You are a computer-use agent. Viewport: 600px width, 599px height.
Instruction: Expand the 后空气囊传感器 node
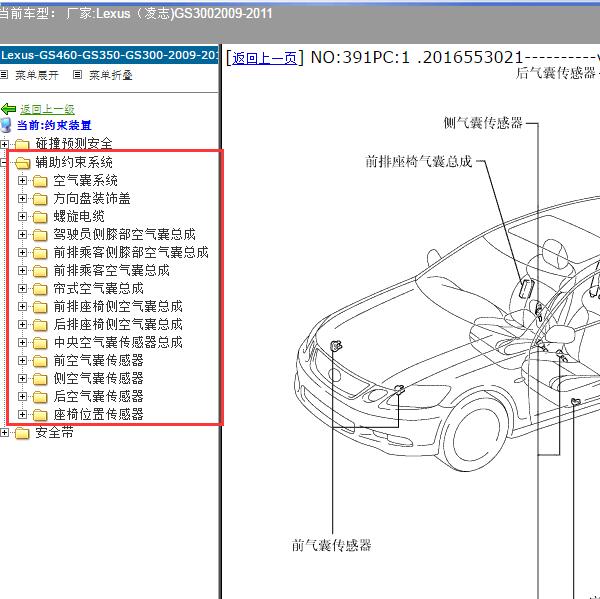click(22, 396)
